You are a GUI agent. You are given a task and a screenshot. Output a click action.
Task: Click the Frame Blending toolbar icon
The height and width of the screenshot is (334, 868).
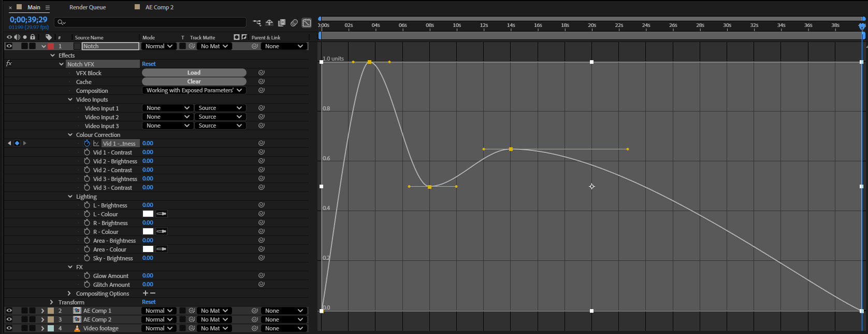(282, 23)
